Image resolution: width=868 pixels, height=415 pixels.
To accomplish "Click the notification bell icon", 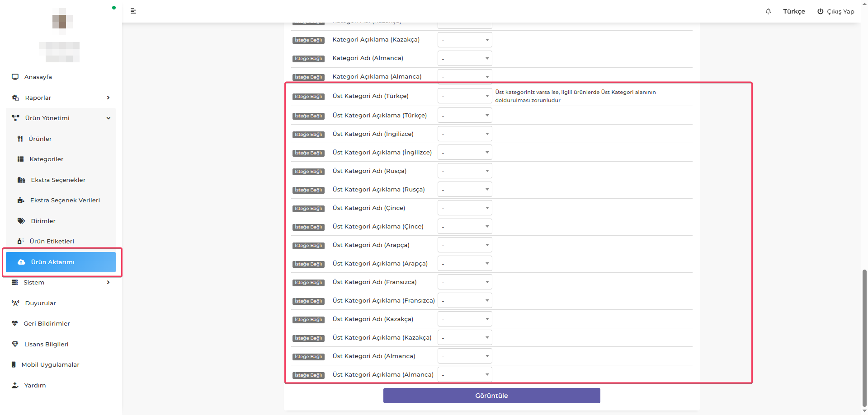I will click(768, 11).
